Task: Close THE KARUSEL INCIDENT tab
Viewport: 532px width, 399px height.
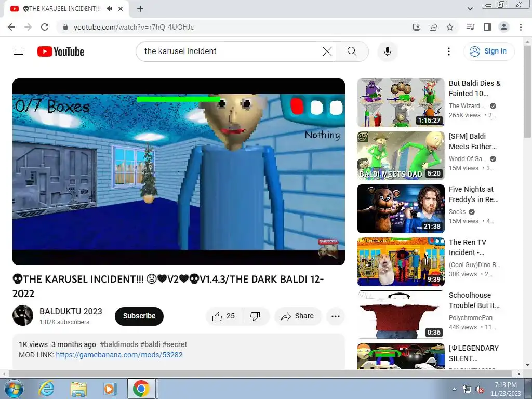Action: [121, 9]
